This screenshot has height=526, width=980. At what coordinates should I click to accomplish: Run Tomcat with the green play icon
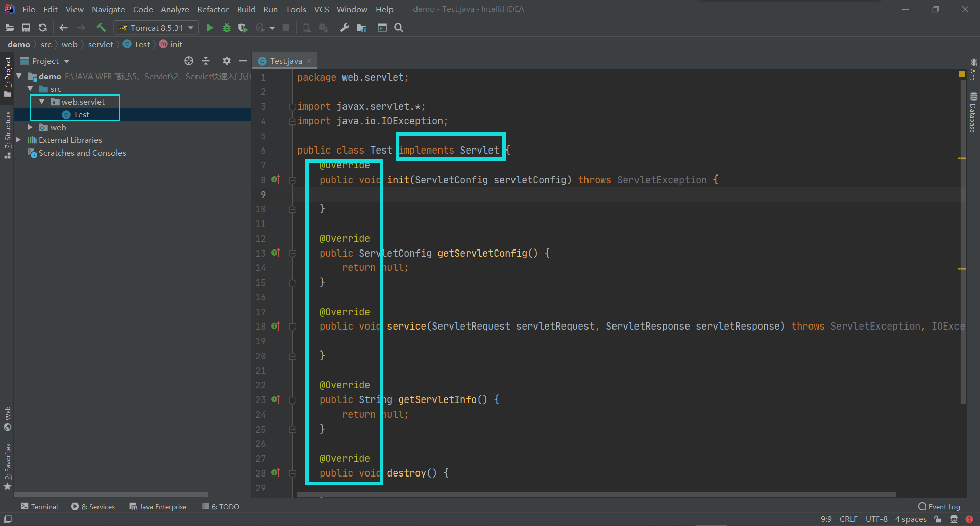(210, 28)
